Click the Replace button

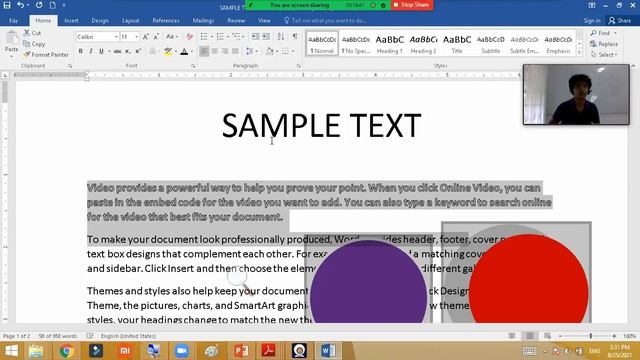tap(604, 44)
